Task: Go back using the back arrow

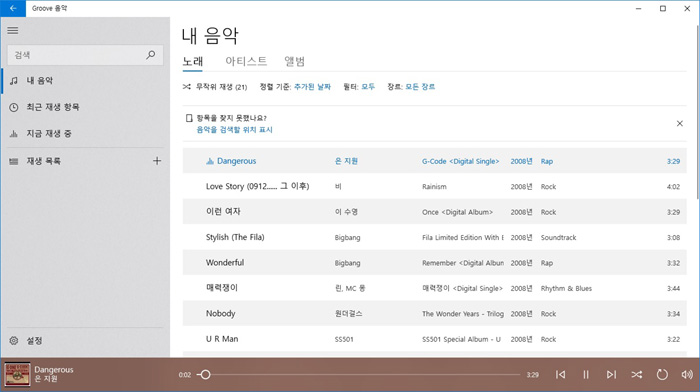Action: [13, 8]
